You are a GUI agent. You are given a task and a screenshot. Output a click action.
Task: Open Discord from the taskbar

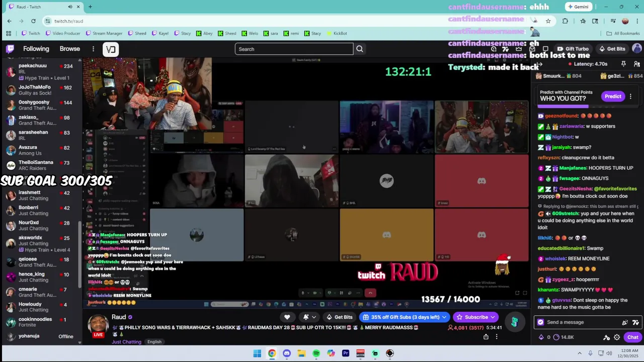(287, 353)
